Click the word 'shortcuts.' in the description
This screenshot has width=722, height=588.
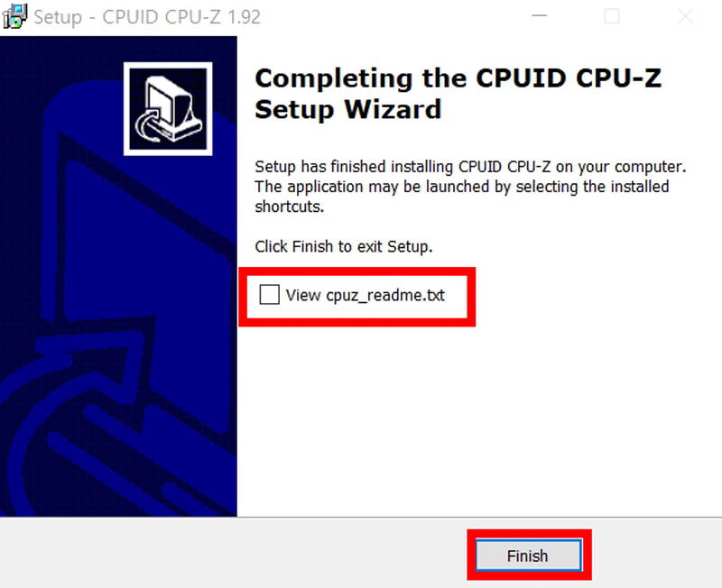(x=289, y=207)
